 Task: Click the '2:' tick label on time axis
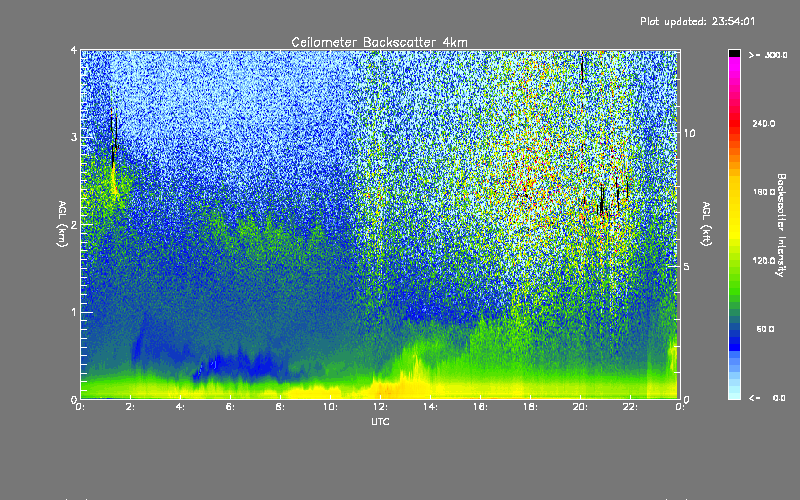(x=131, y=407)
